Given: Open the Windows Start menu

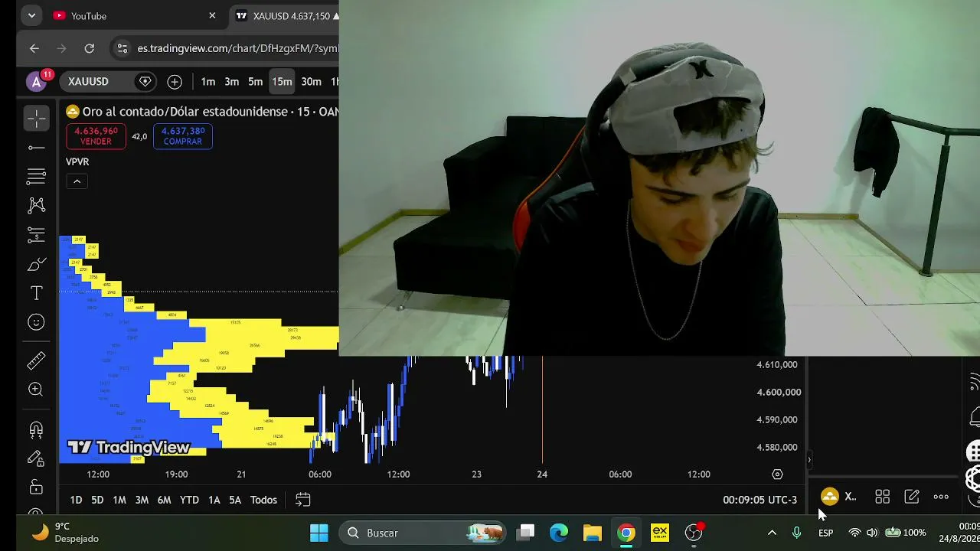Looking at the screenshot, I should point(319,533).
